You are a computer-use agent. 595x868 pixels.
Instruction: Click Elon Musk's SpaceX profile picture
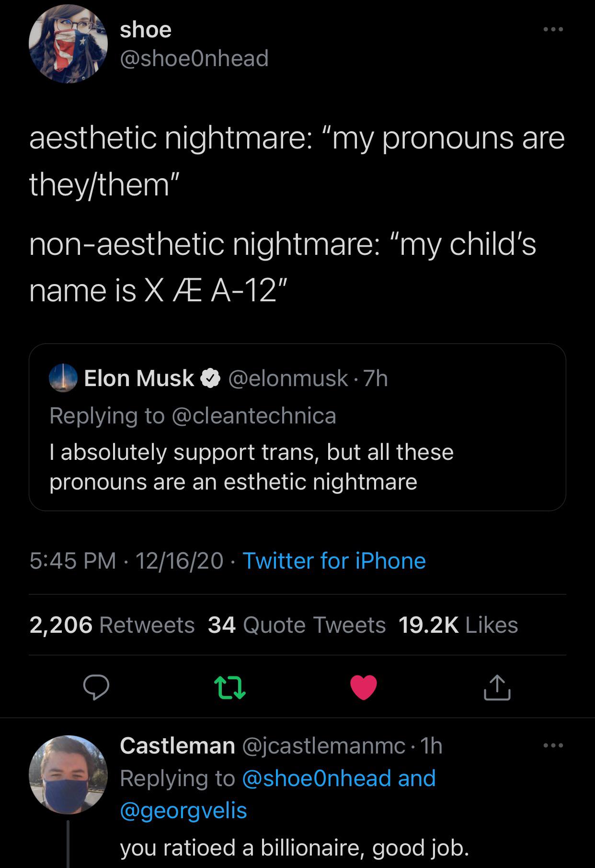tap(63, 378)
